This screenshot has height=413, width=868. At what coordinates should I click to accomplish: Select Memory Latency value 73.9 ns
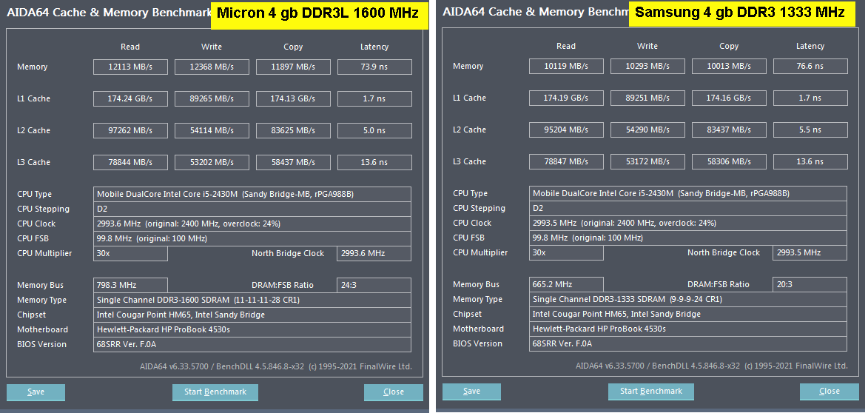tap(374, 67)
